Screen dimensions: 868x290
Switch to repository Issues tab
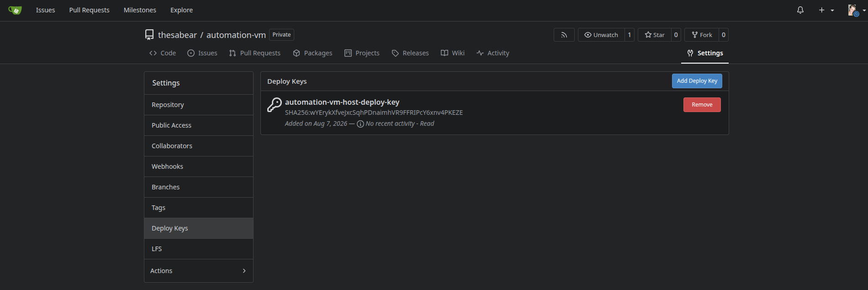[202, 53]
